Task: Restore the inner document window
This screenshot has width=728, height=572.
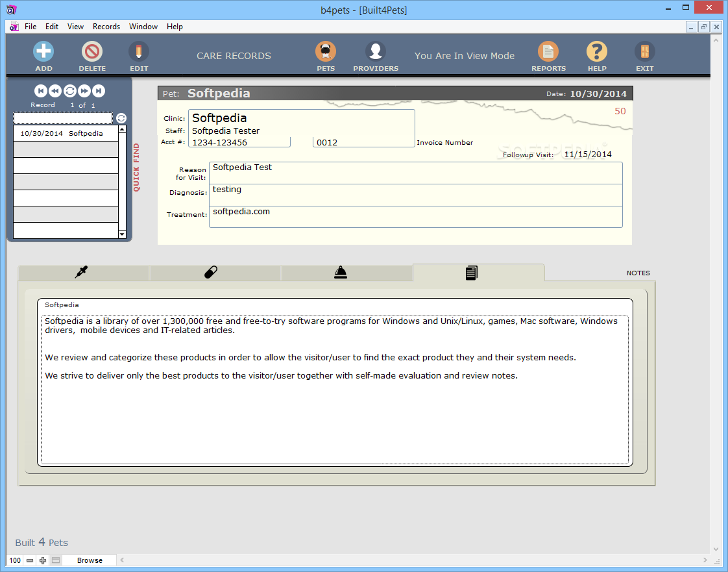Action: [x=704, y=27]
